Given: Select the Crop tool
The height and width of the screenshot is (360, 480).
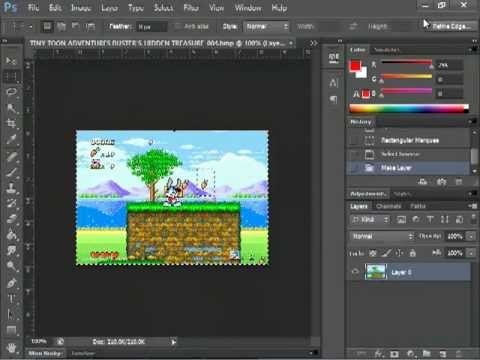Looking at the screenshot, I should [x=11, y=123].
